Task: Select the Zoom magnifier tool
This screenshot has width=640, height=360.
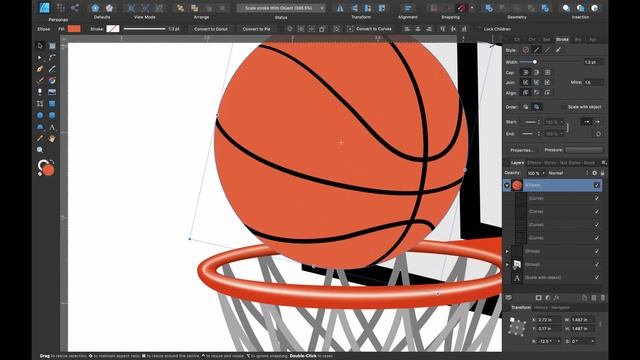Action: 40,150
